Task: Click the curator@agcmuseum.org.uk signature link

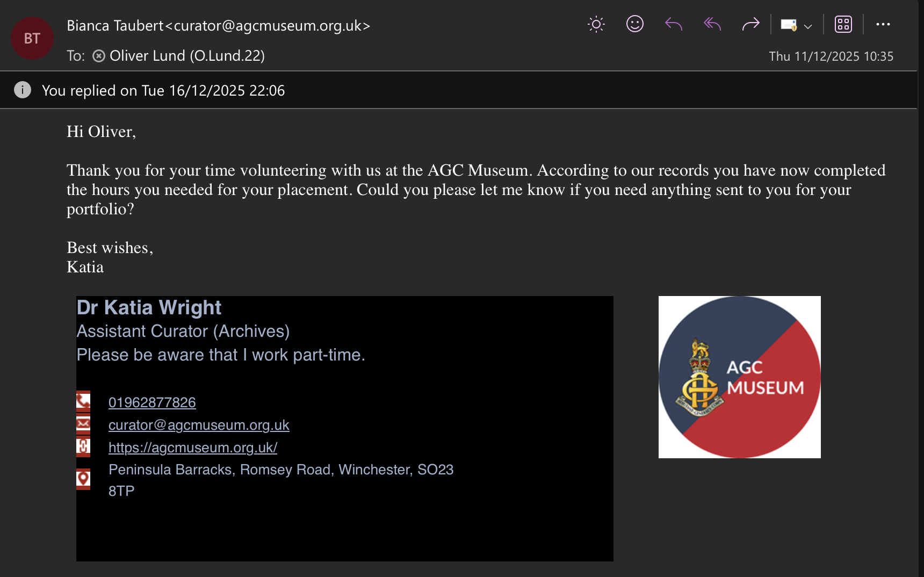Action: [x=199, y=425]
